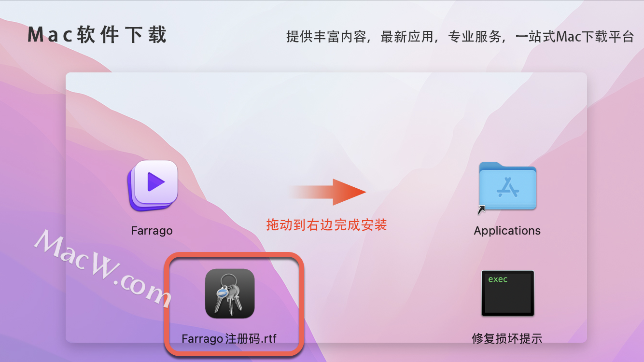
Task: Click the green exec text inside the script icon
Action: [x=498, y=279]
